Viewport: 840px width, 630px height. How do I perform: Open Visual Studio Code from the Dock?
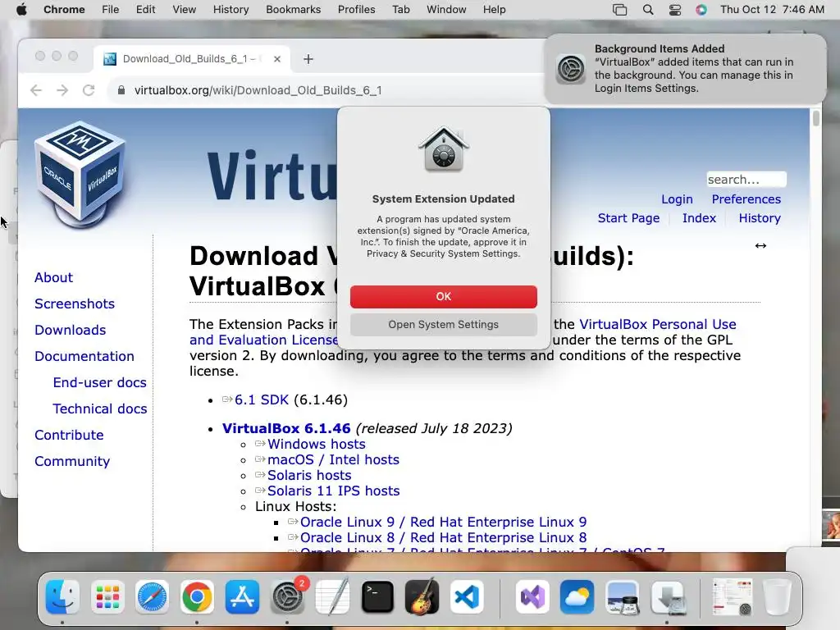click(x=467, y=596)
